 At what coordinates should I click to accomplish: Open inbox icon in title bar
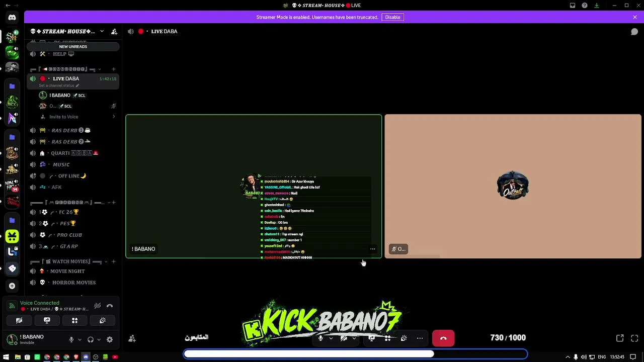tap(573, 6)
